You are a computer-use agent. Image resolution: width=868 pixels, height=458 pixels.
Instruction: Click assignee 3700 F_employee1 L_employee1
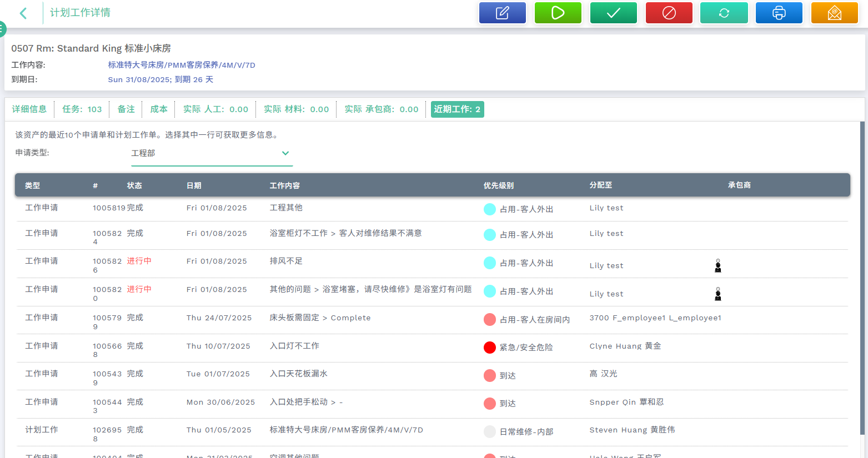(x=655, y=318)
